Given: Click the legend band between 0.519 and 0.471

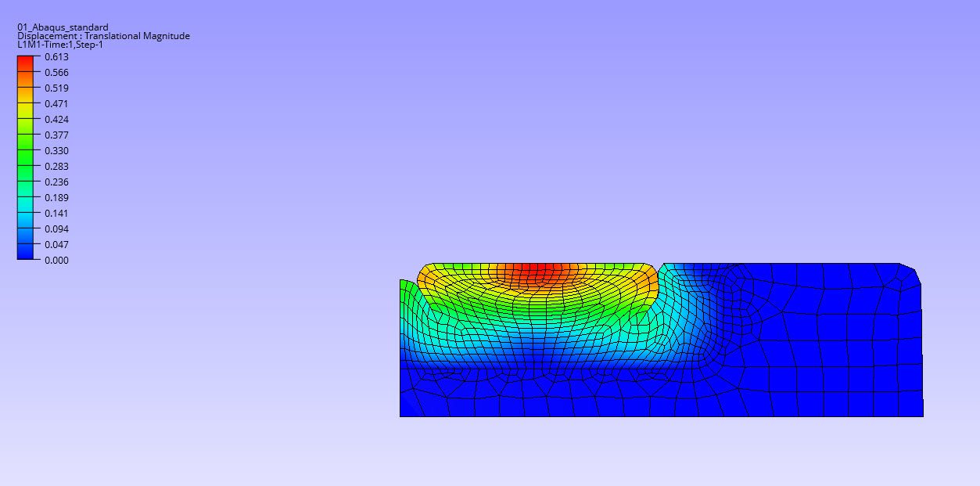Looking at the screenshot, I should (x=26, y=95).
